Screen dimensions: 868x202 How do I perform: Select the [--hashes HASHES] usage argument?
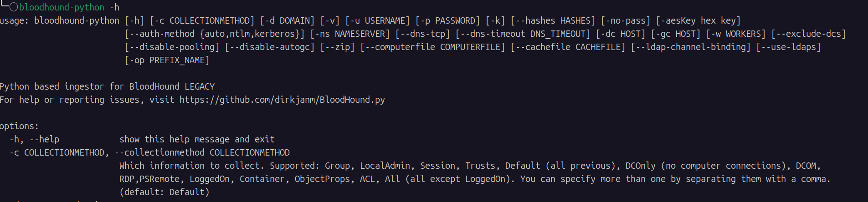coord(553,20)
